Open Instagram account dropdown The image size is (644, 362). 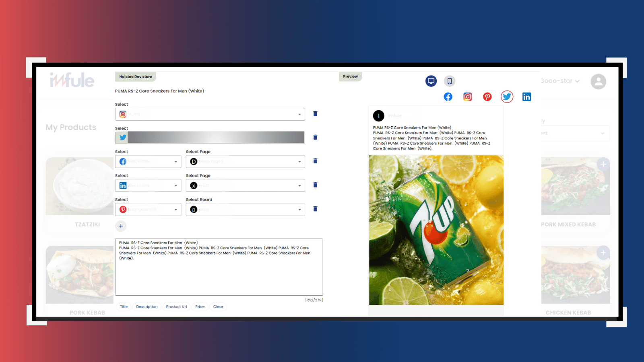click(210, 114)
